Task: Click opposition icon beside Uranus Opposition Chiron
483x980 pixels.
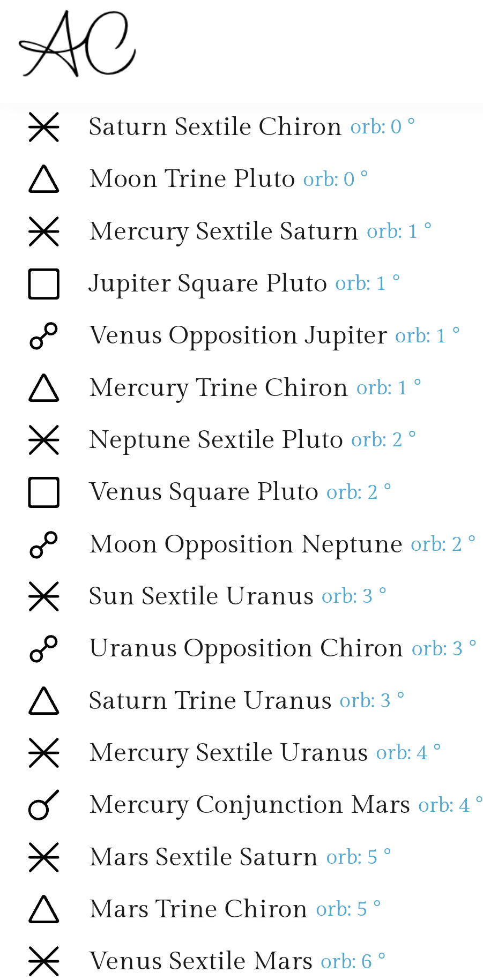Action: pyautogui.click(x=43, y=648)
